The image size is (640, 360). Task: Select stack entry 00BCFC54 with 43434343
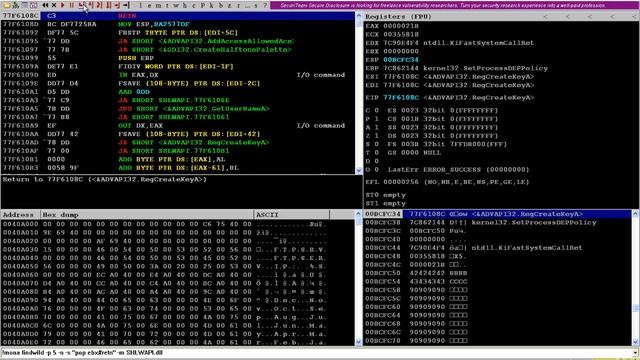[x=497, y=281]
